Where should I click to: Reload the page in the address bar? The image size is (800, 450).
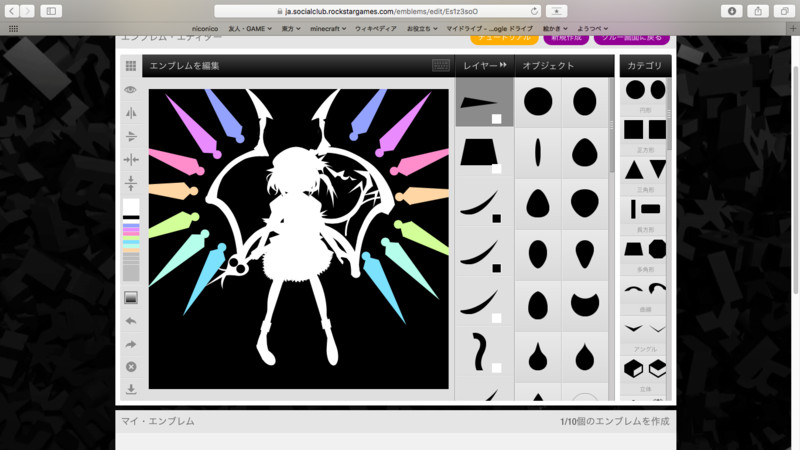(534, 11)
